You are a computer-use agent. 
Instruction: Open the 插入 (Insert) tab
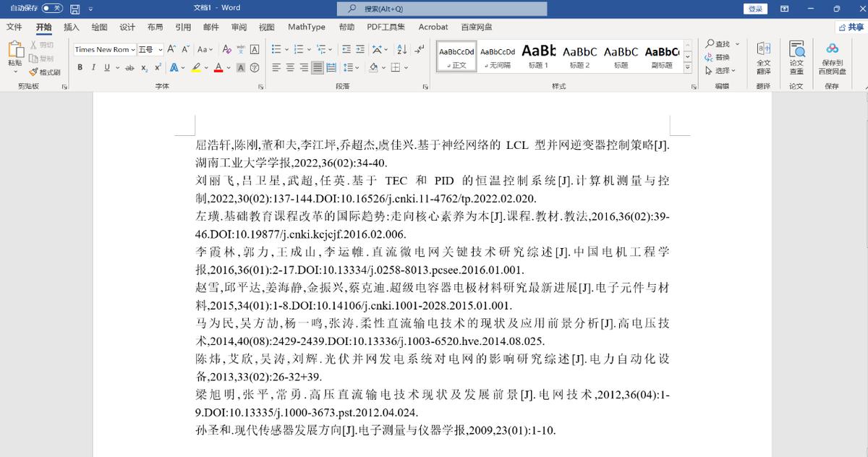(71, 27)
